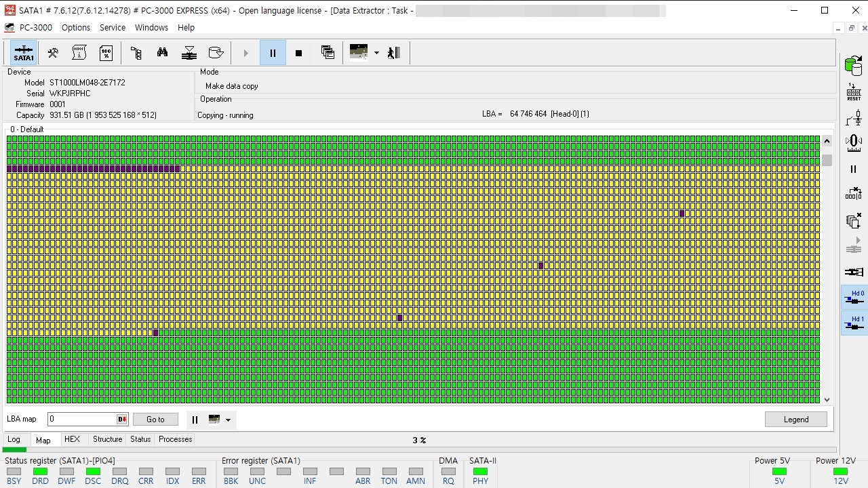The image size is (868, 488).
Task: Click the database disks icon at sidebar top
Action: pyautogui.click(x=853, y=66)
